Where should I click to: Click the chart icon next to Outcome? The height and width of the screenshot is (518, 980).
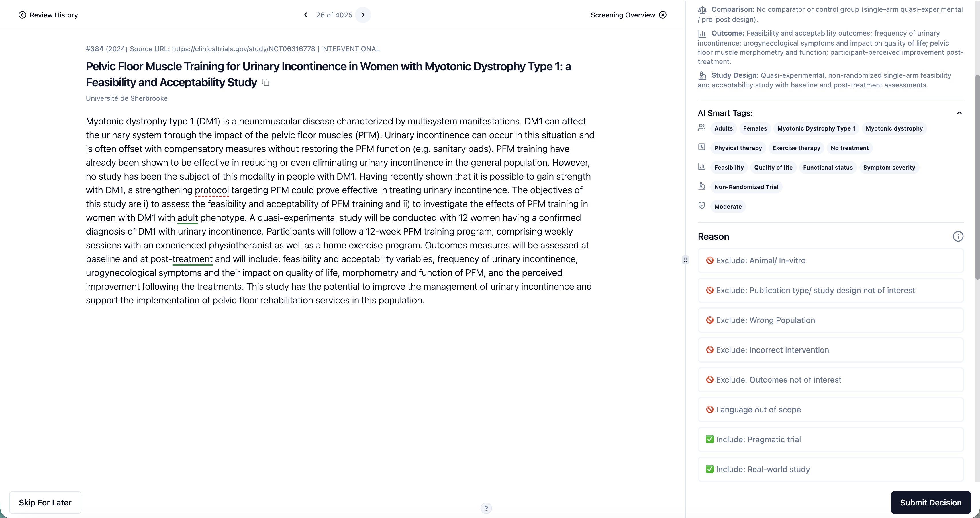[702, 34]
